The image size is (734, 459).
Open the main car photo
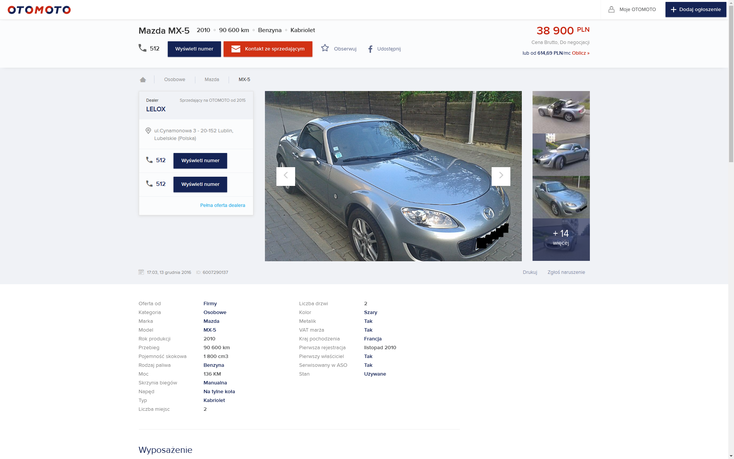pos(393,176)
